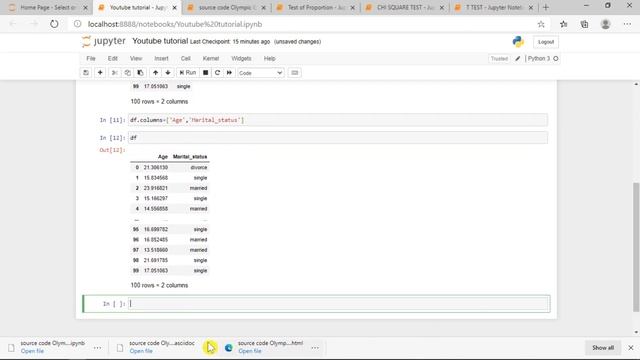The height and width of the screenshot is (360, 640).
Task: Click the Marital_status column header
Action: point(190,157)
